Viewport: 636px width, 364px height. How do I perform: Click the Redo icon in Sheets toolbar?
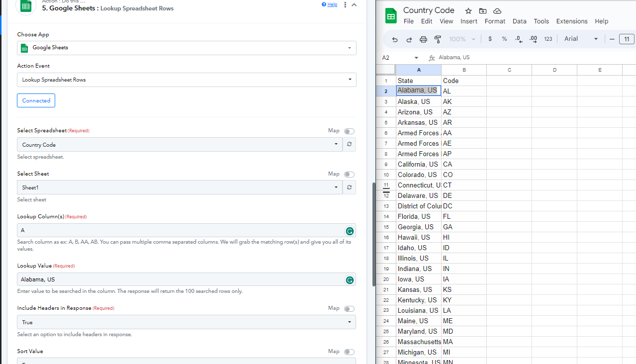pyautogui.click(x=409, y=39)
